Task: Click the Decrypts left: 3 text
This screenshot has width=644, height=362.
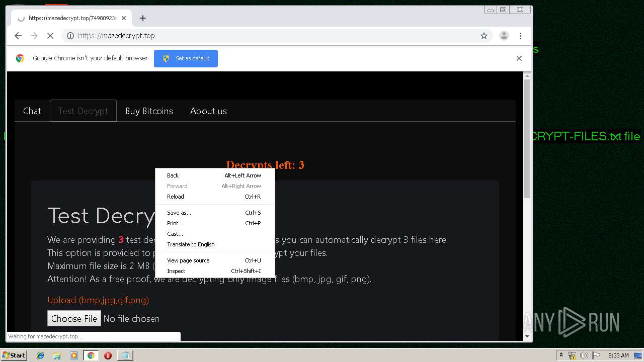Action: [x=265, y=165]
